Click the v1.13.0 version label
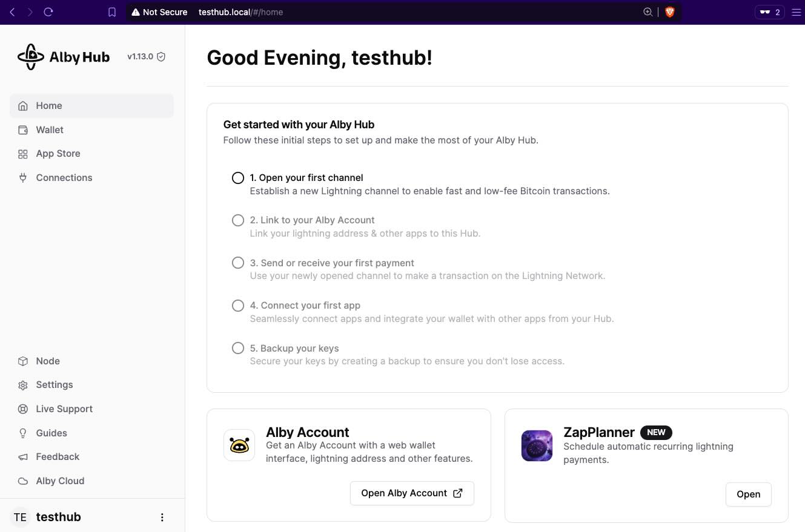The height and width of the screenshot is (532, 805). tap(140, 57)
